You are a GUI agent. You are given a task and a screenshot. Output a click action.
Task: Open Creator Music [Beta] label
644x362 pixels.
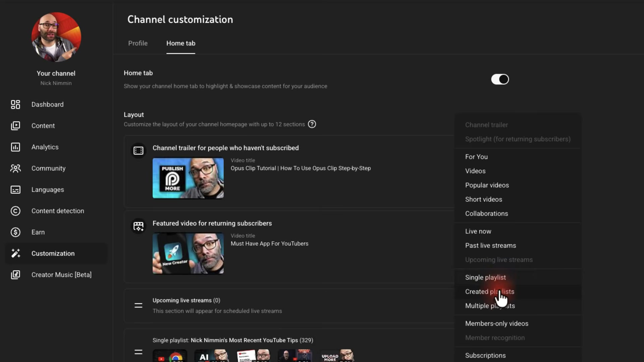(61, 275)
